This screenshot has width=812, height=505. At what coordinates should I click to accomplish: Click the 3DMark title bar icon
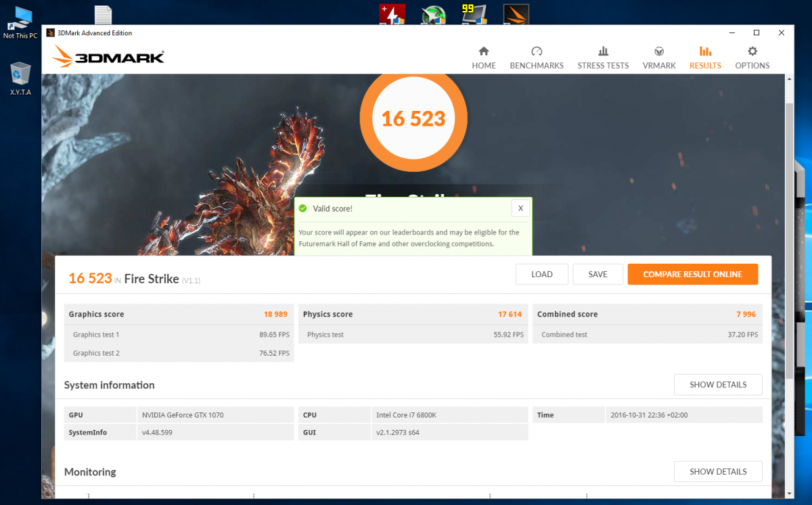[51, 33]
